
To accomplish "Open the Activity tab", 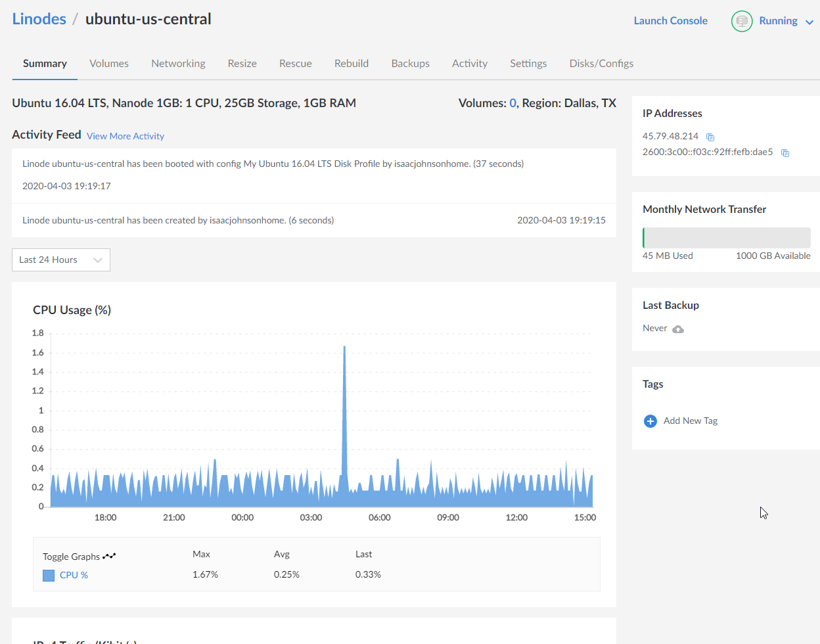I will pos(470,64).
